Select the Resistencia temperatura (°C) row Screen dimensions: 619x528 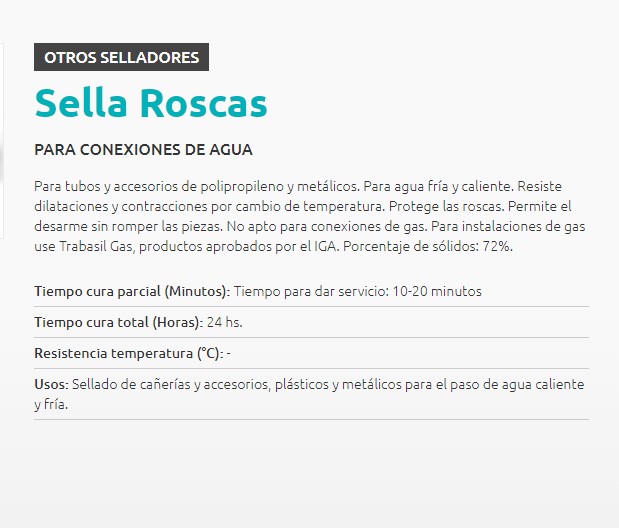click(311, 353)
